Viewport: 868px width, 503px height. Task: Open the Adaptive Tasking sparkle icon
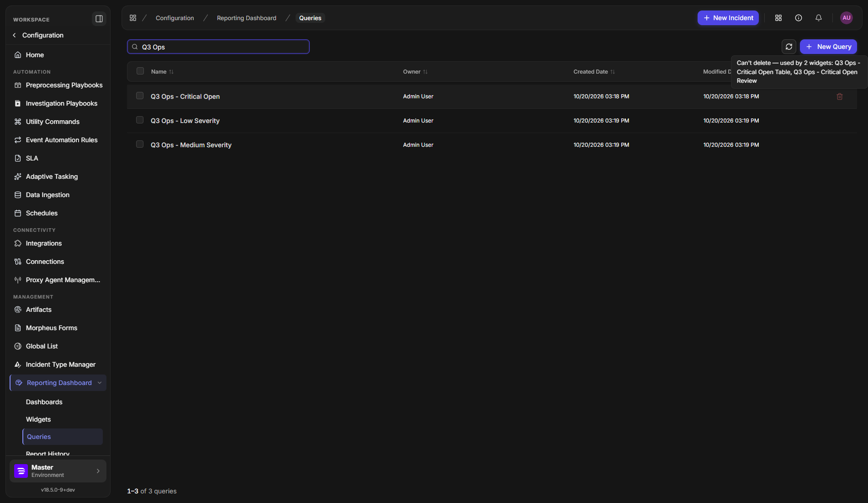(18, 177)
